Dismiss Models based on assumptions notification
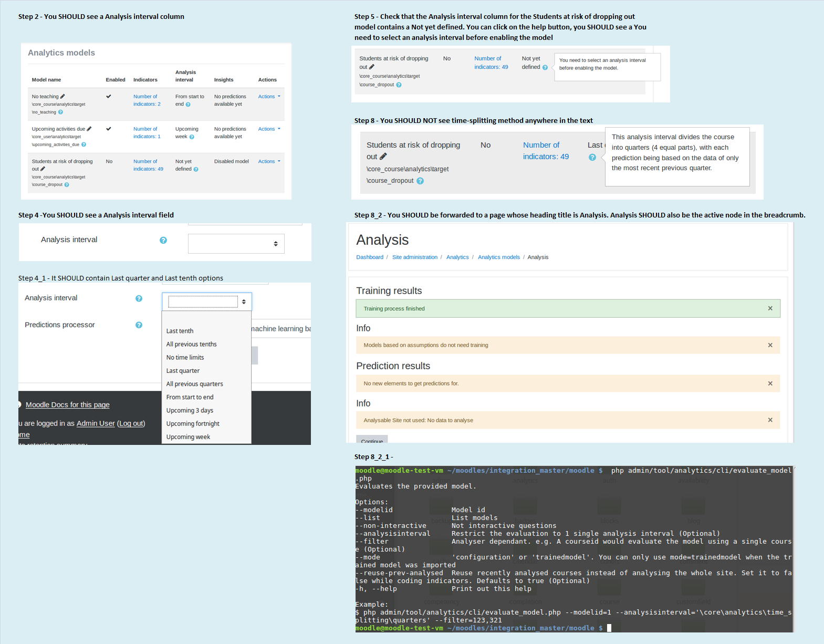 pos(770,345)
